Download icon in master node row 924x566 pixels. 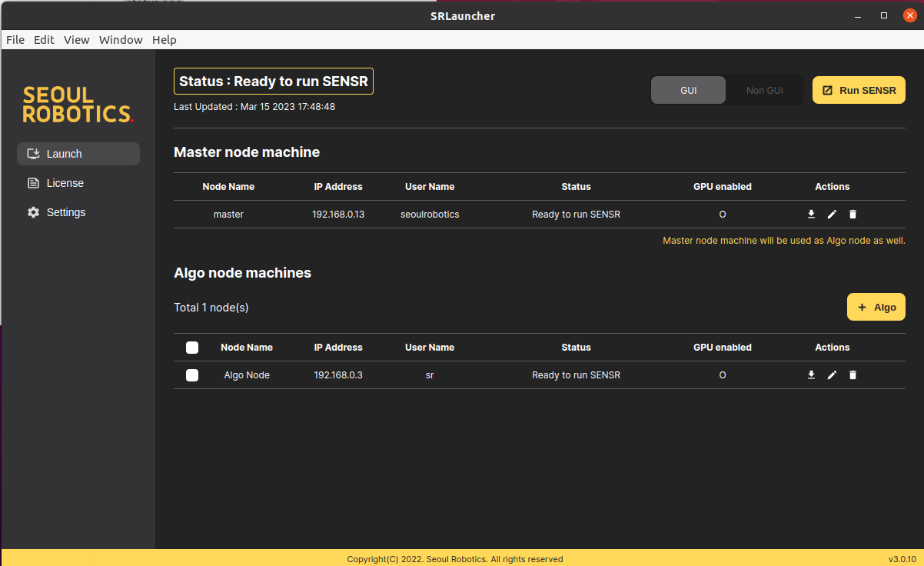pyautogui.click(x=811, y=215)
